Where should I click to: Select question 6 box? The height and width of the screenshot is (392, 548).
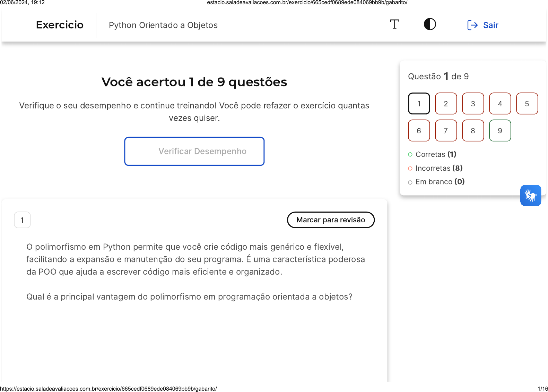[419, 131]
